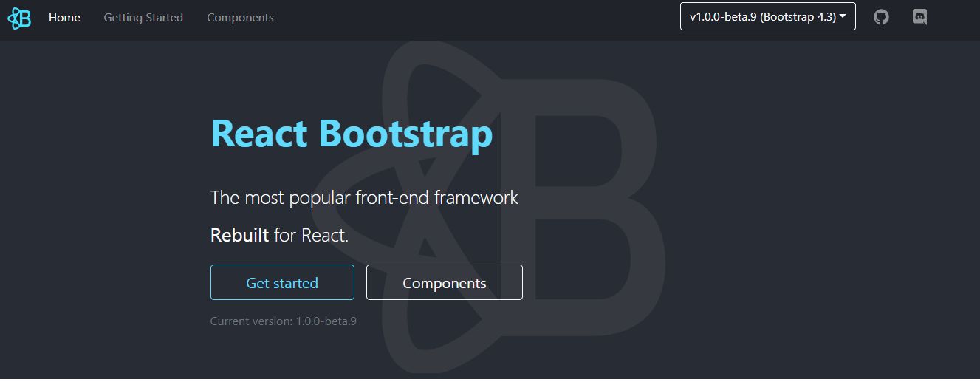Open the Components nav item in navbar
980x382 pixels.
coord(240,18)
